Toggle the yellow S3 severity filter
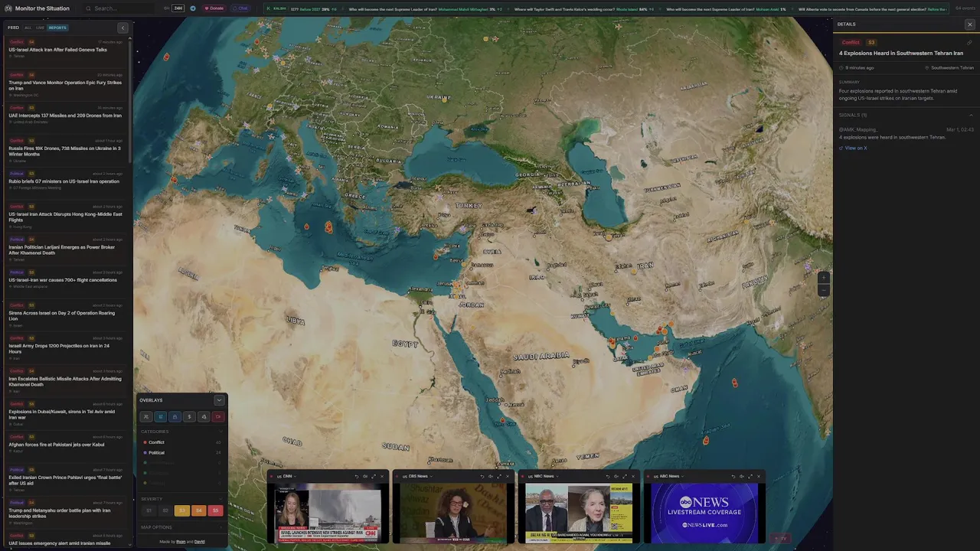Image resolution: width=980 pixels, height=551 pixels. 182,510
